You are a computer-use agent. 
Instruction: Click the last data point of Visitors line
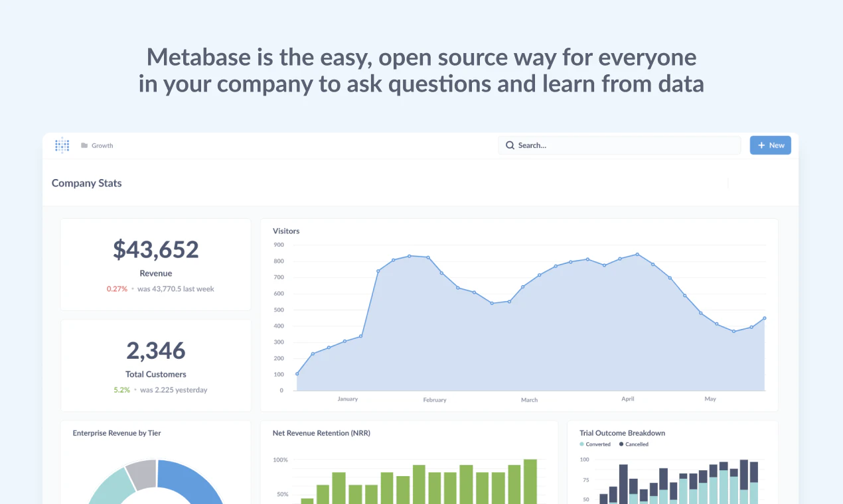point(765,318)
